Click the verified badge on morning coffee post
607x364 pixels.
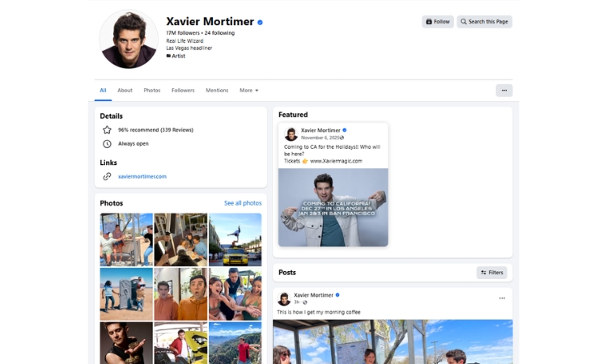point(337,295)
